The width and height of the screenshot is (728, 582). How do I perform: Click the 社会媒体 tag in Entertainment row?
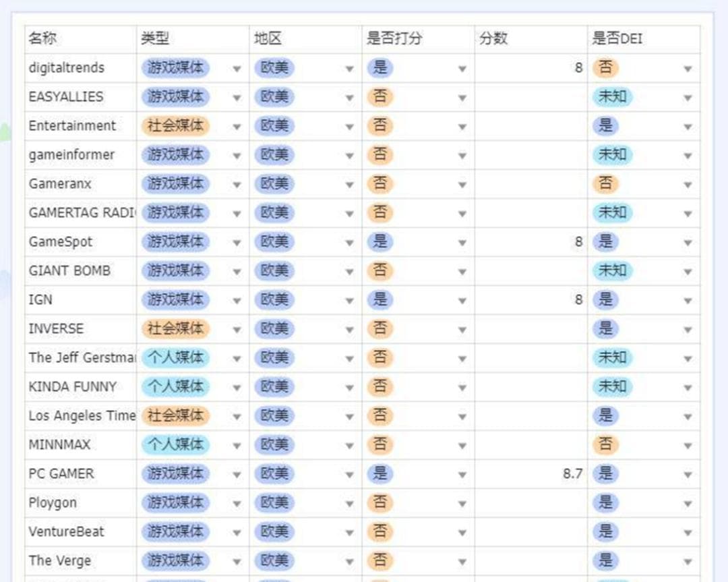pos(175,126)
